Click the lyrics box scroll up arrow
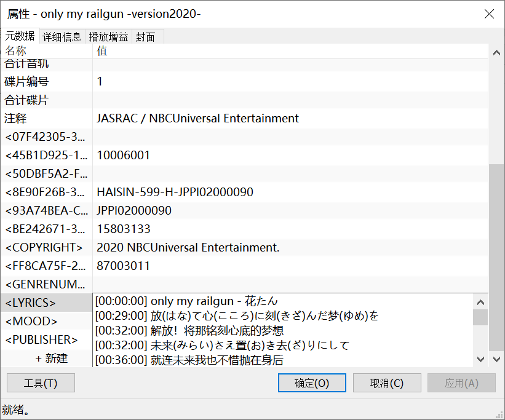 click(480, 302)
